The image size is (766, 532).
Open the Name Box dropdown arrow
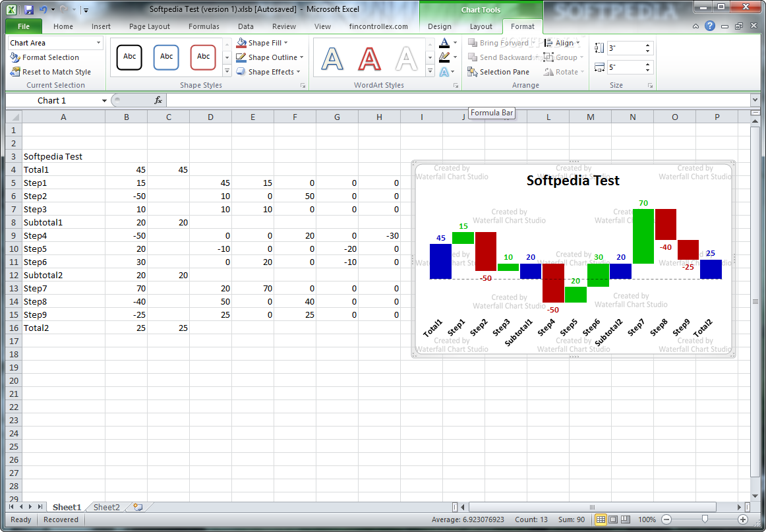click(104, 101)
